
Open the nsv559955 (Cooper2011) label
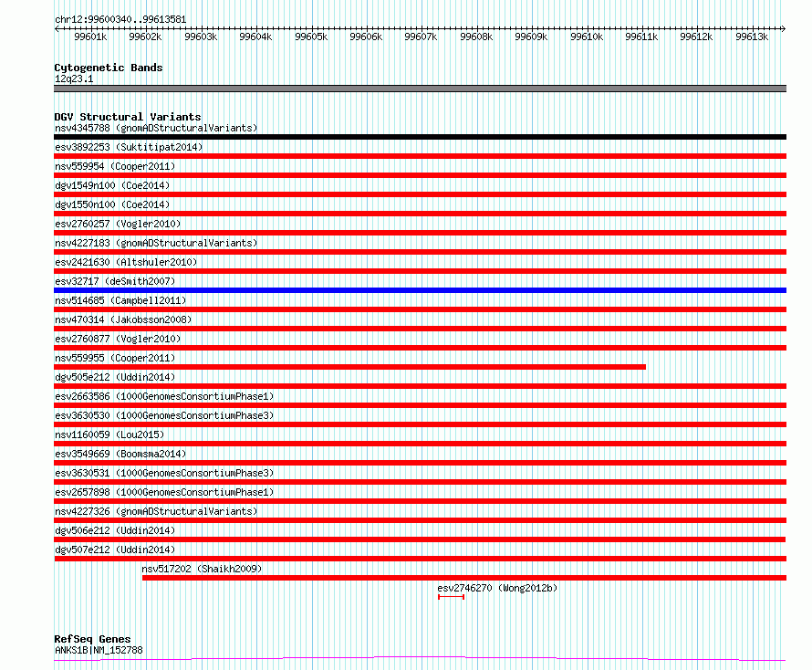(115, 358)
